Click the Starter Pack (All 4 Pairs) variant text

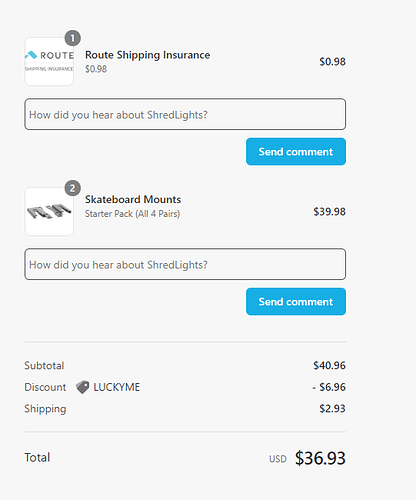pyautogui.click(x=132, y=214)
